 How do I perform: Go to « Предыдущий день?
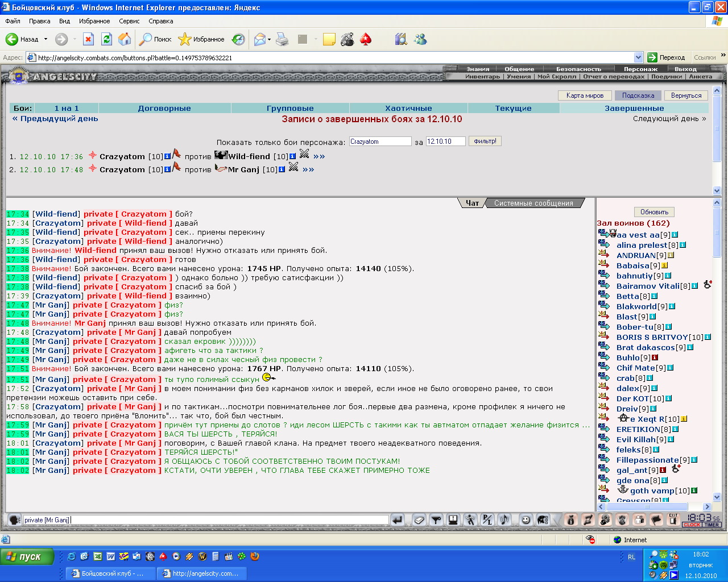click(55, 119)
